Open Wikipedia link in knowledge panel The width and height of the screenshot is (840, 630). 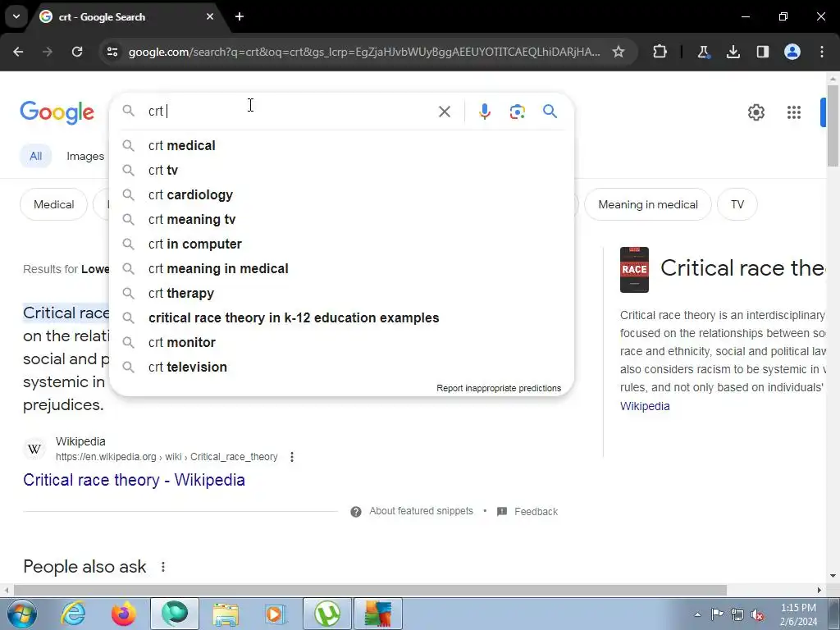[645, 406]
